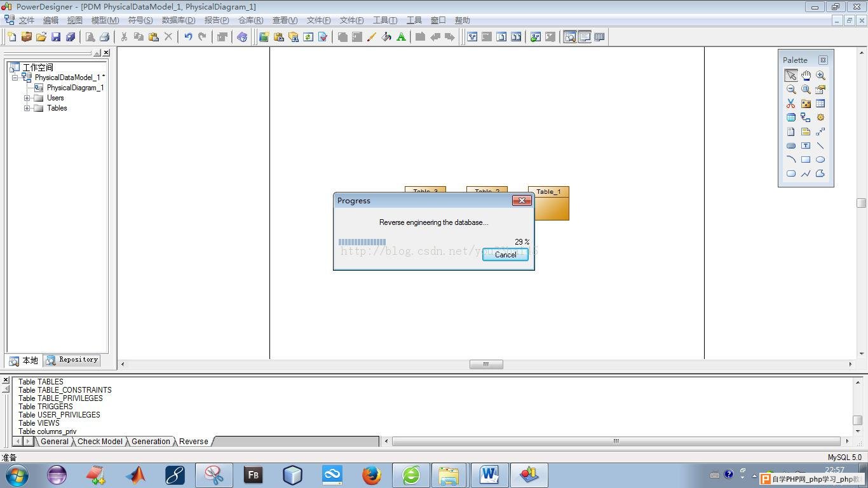Expand the Tables folder in the tree
The height and width of the screenshot is (488, 868).
point(27,108)
